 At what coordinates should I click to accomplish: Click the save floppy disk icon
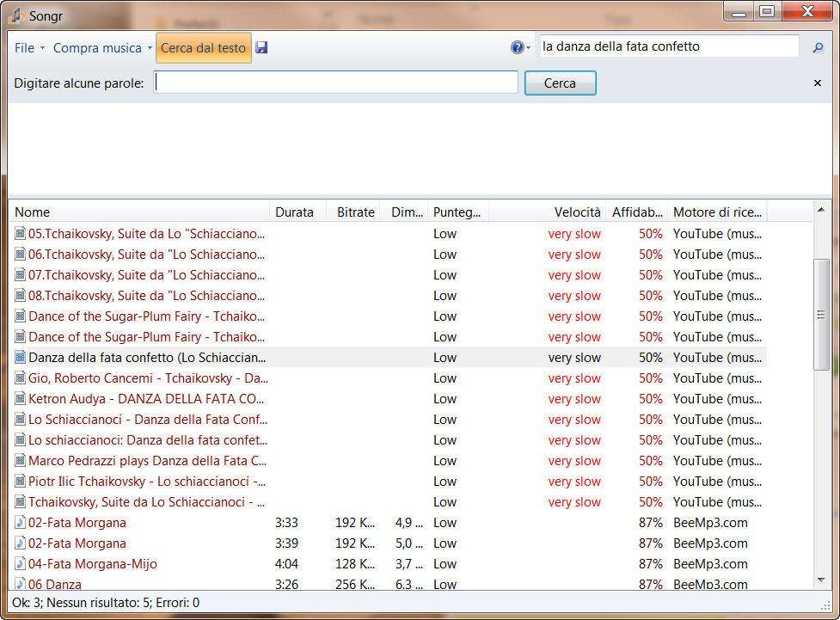tap(261, 48)
